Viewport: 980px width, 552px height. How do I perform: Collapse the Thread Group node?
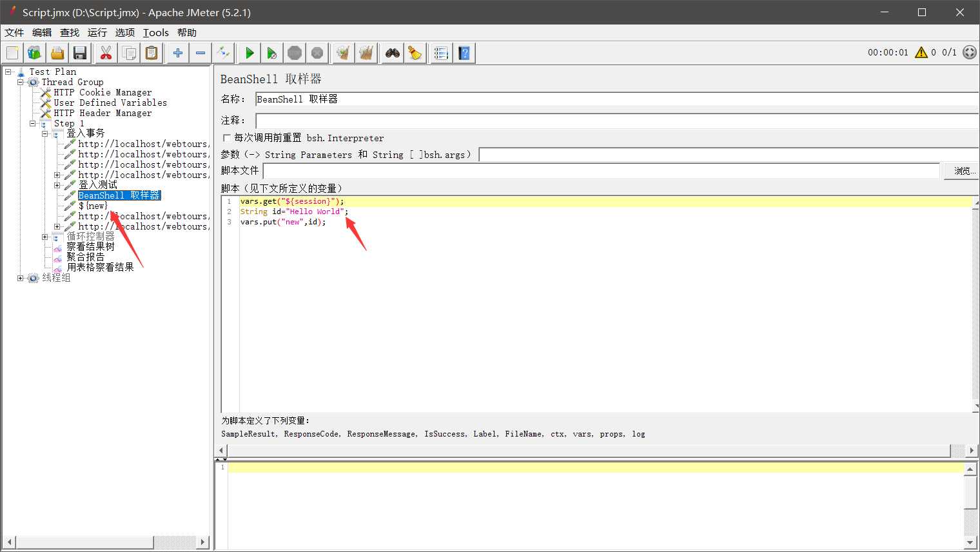(x=20, y=82)
